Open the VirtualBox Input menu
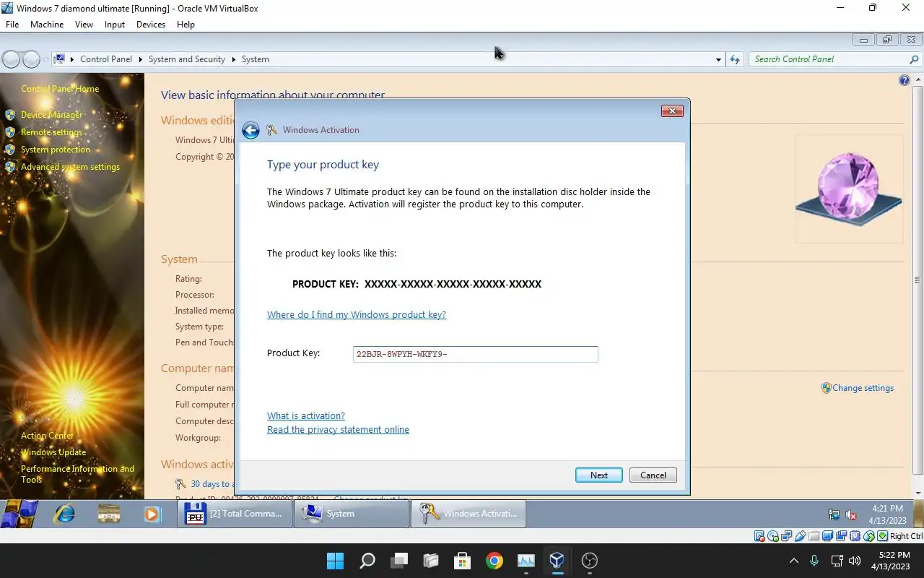The image size is (924, 578). pyautogui.click(x=115, y=25)
